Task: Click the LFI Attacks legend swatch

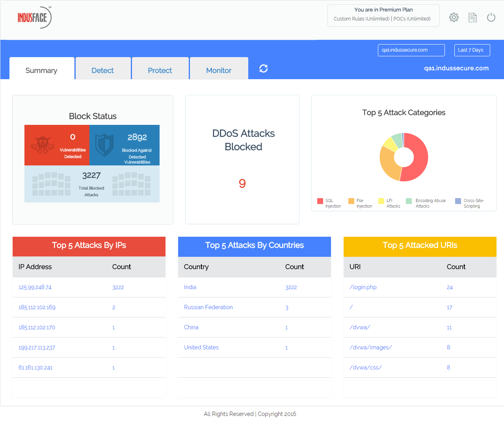Action: (381, 201)
